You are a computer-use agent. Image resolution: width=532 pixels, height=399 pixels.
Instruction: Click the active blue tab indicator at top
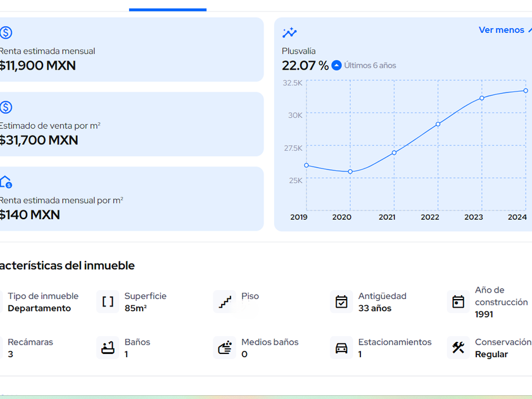click(168, 9)
